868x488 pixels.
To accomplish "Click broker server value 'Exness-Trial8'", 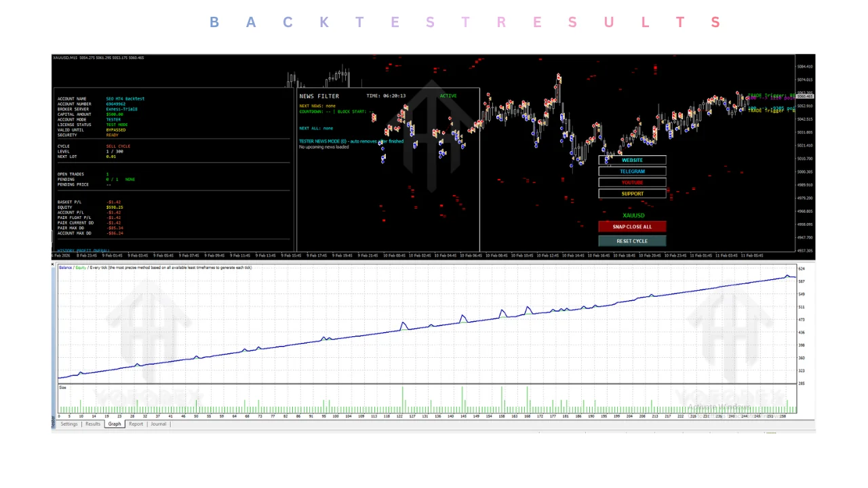I will tap(122, 109).
